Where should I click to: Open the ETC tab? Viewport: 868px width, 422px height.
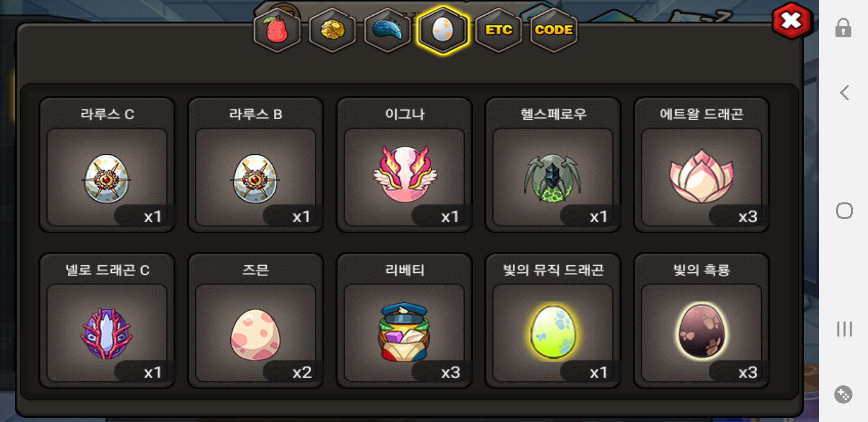[x=499, y=30]
